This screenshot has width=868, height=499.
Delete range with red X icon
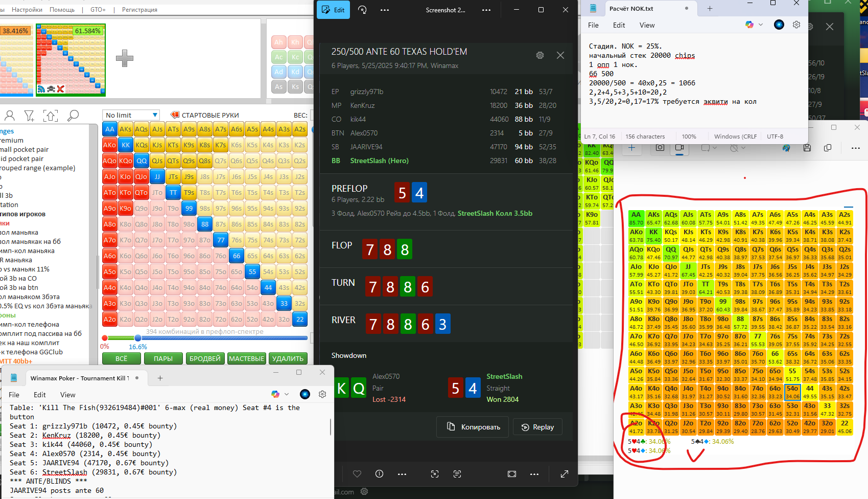[60, 89]
